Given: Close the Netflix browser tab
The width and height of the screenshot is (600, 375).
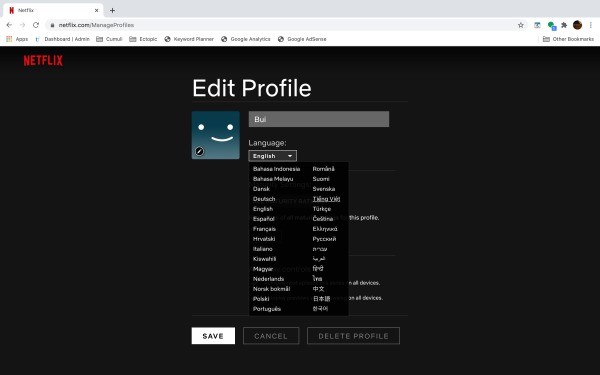Looking at the screenshot, I should (x=96, y=10).
